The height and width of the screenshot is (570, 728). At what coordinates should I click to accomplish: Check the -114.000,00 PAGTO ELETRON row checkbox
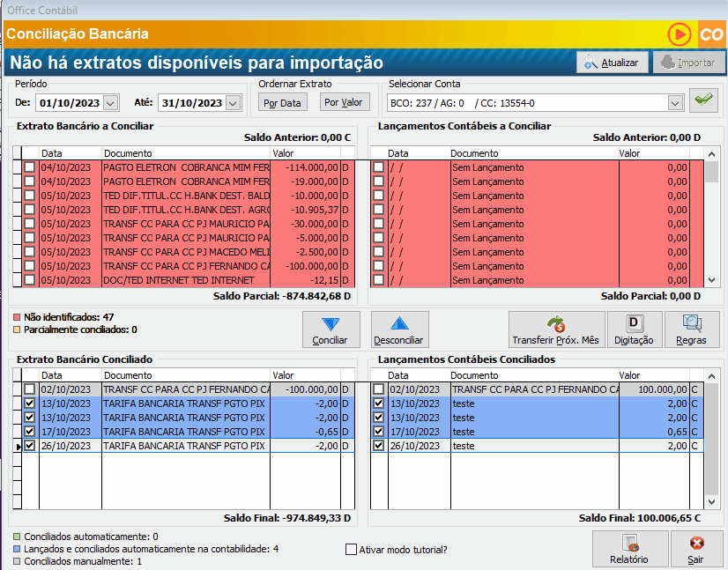[30, 167]
